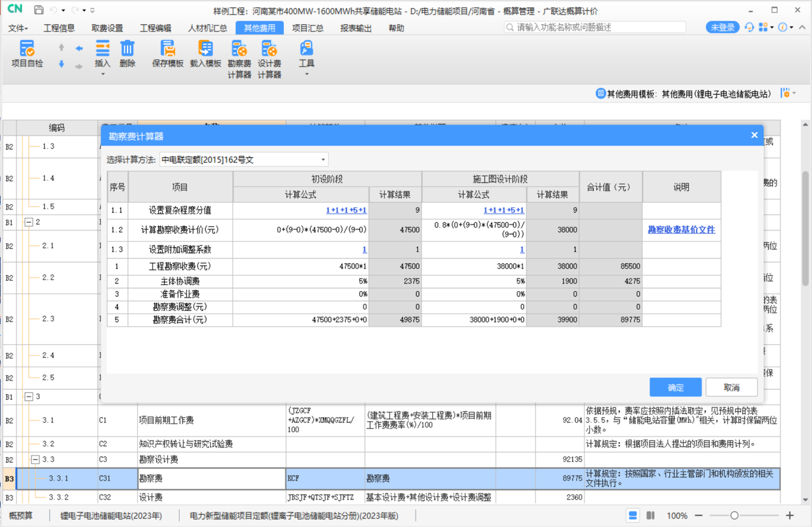Screen dimensions: 812x527
Task: Switch to 人材机汇总 tab
Action: (207, 28)
